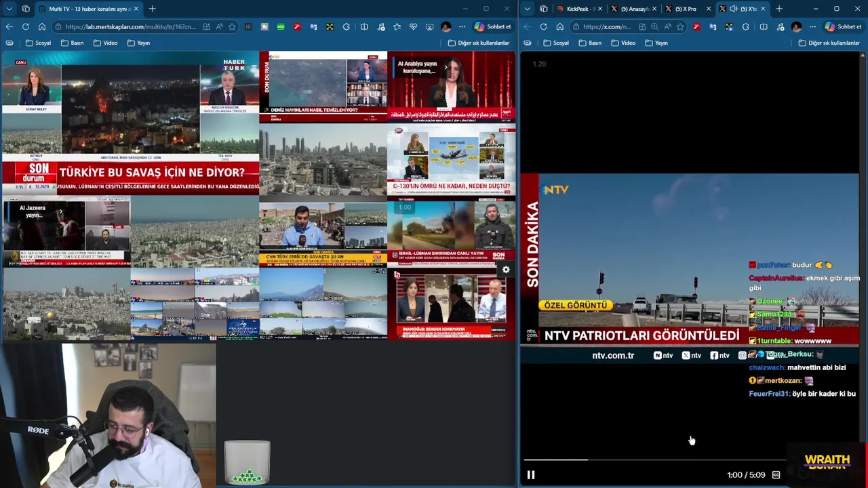Open translate extension in Multi TV window

[313, 26]
